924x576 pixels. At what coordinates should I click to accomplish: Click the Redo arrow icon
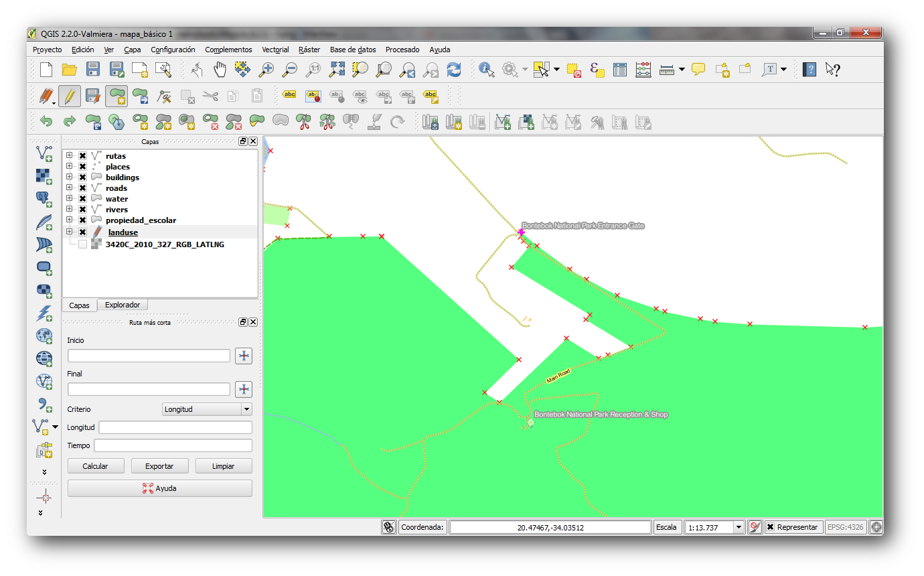click(70, 122)
